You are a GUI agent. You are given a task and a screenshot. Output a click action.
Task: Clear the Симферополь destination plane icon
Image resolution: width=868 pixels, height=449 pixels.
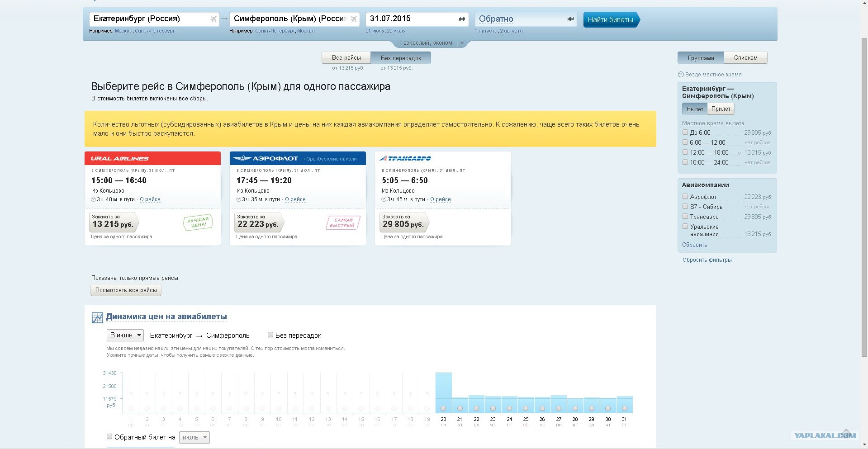354,19
